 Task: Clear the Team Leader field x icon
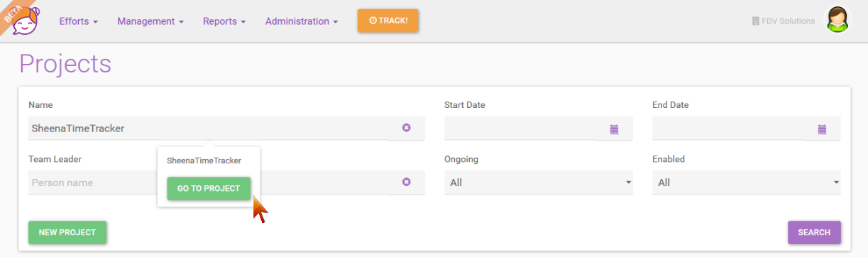(x=407, y=182)
